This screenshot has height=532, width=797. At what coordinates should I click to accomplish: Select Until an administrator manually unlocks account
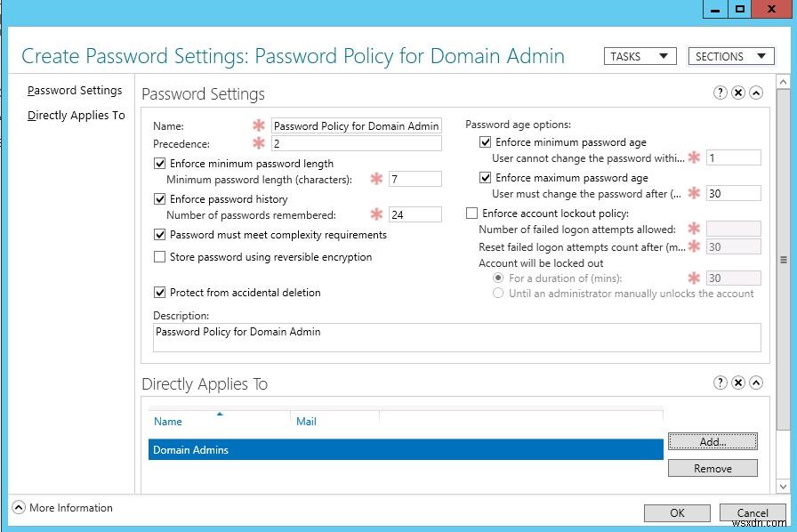click(498, 293)
